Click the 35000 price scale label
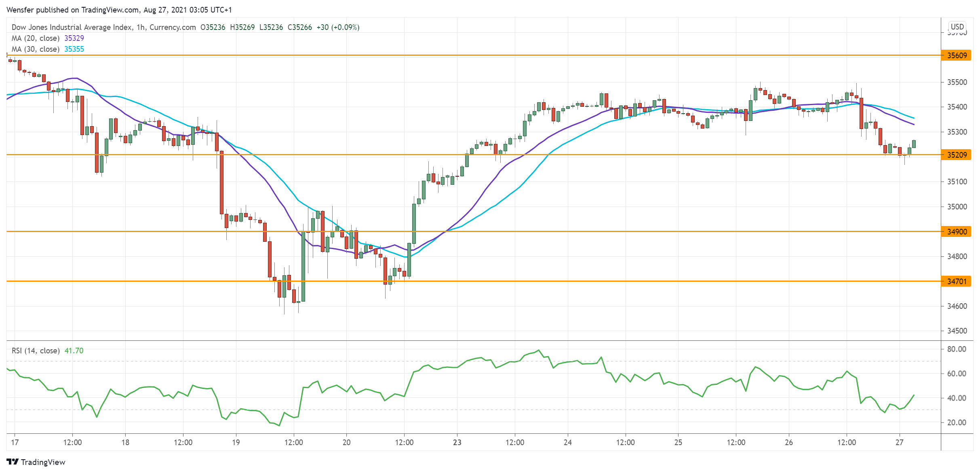This screenshot has width=980, height=473. (957, 207)
